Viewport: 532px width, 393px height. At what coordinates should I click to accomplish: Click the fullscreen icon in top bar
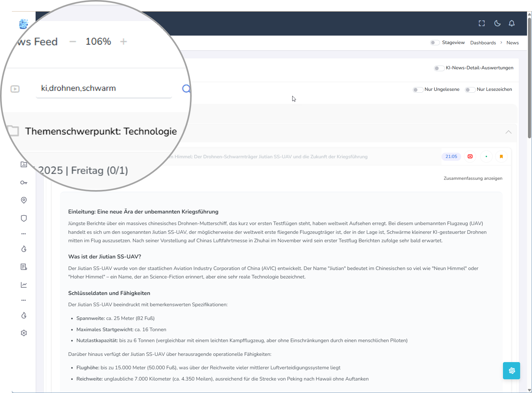(x=482, y=23)
